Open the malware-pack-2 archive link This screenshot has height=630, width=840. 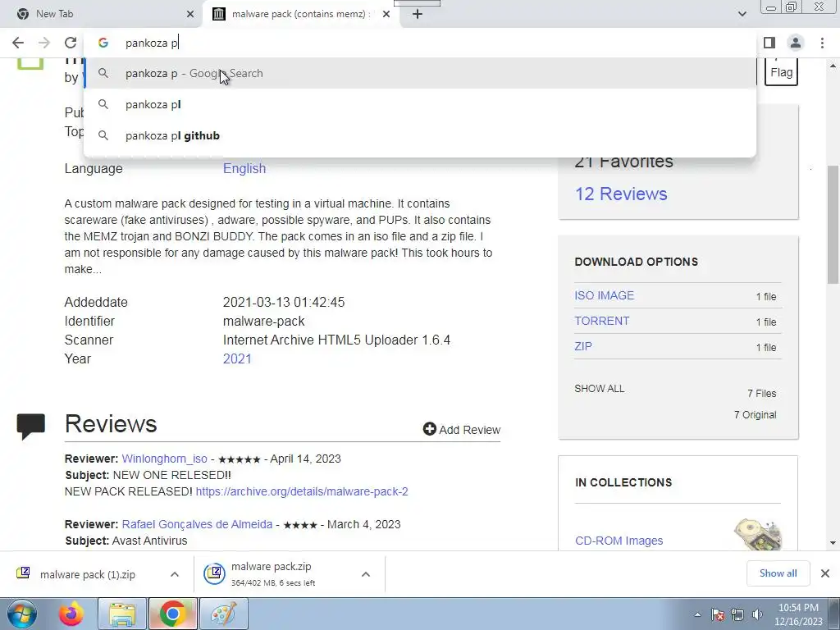pyautogui.click(x=302, y=492)
